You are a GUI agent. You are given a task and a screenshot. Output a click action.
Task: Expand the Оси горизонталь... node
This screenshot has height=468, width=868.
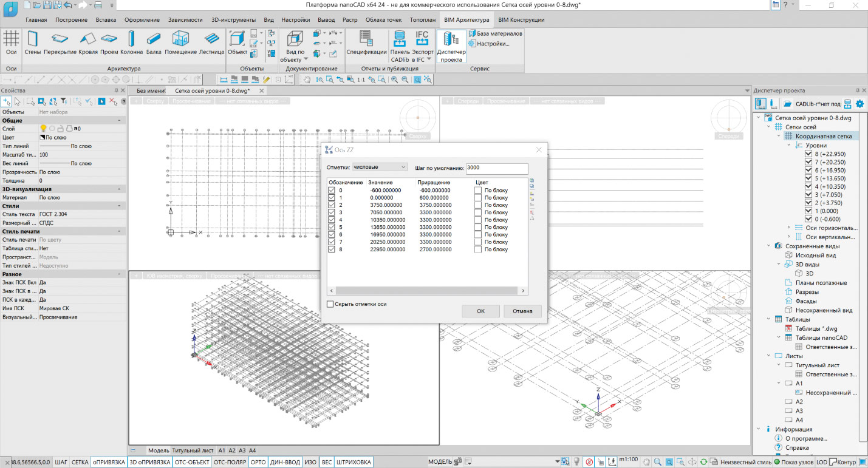(789, 228)
